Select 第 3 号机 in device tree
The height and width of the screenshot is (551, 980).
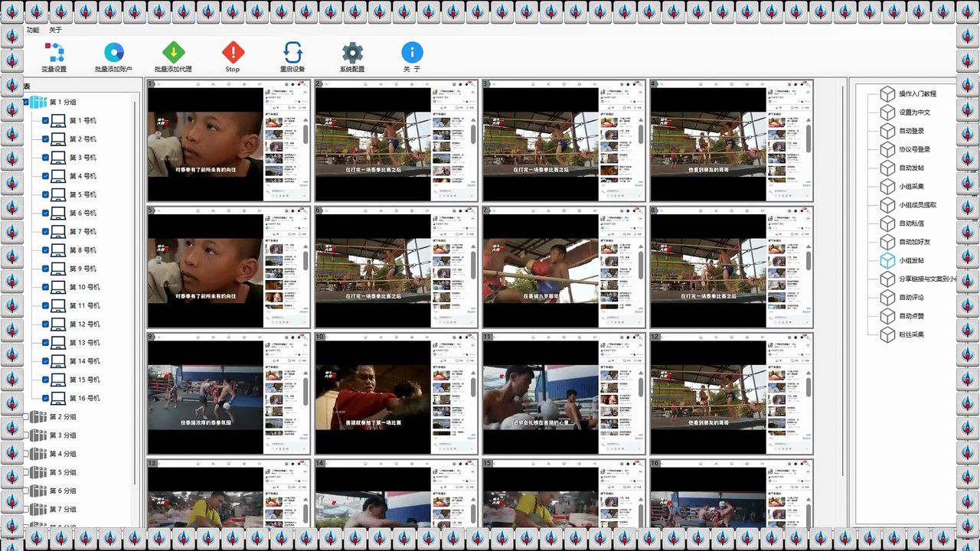83,158
